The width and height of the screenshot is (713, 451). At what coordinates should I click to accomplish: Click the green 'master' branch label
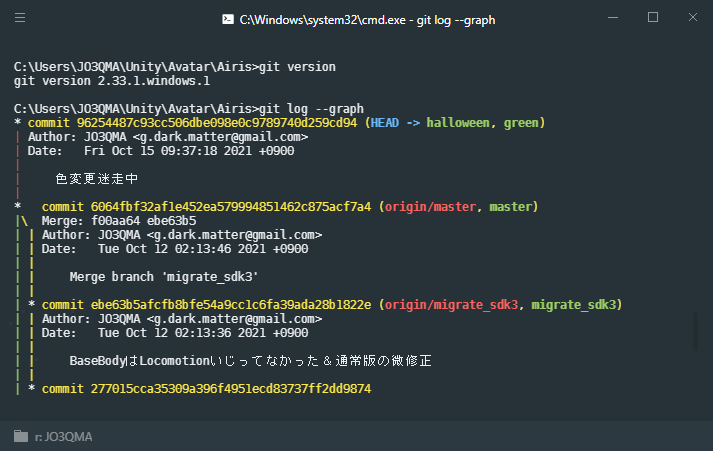pyautogui.click(x=510, y=207)
